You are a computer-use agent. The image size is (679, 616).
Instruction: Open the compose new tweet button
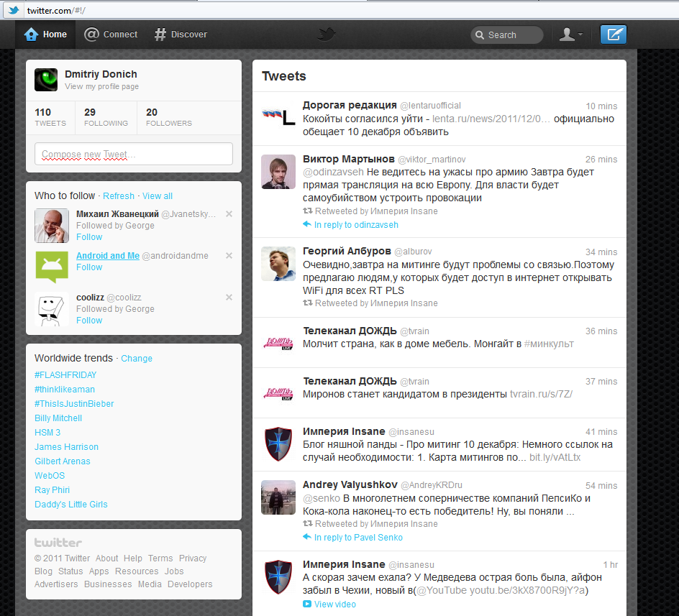click(613, 35)
